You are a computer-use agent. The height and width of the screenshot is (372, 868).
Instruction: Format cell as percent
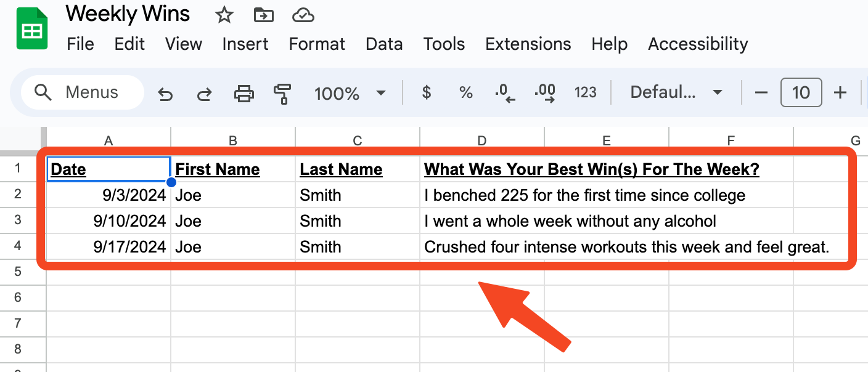point(466,93)
